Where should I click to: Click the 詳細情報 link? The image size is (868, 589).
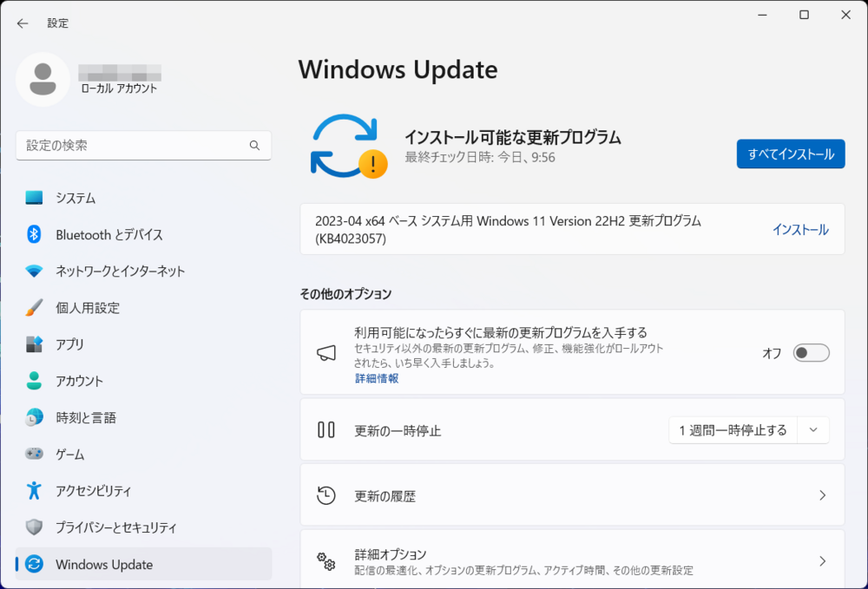376,378
